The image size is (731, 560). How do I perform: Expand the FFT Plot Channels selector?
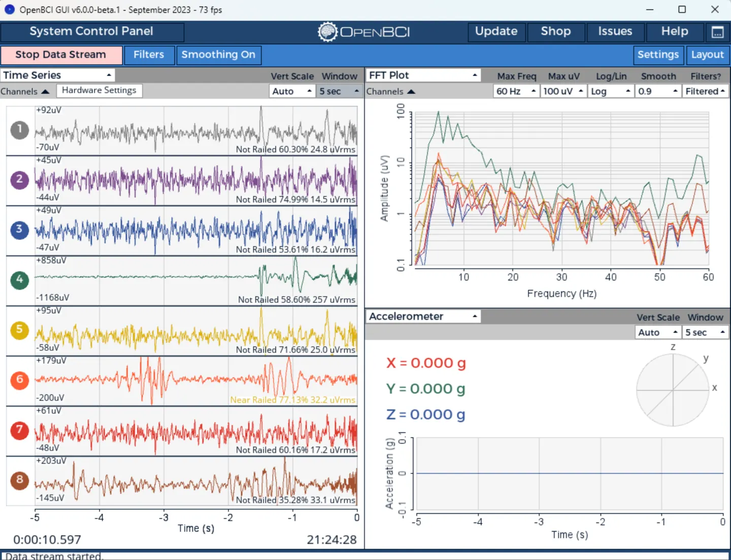click(x=391, y=91)
